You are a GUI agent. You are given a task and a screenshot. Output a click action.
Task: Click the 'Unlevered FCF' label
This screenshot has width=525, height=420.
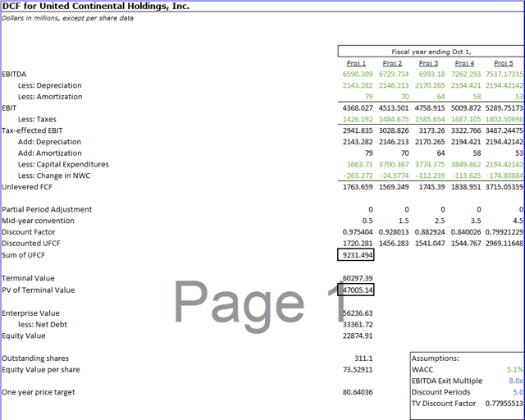pyautogui.click(x=27, y=187)
